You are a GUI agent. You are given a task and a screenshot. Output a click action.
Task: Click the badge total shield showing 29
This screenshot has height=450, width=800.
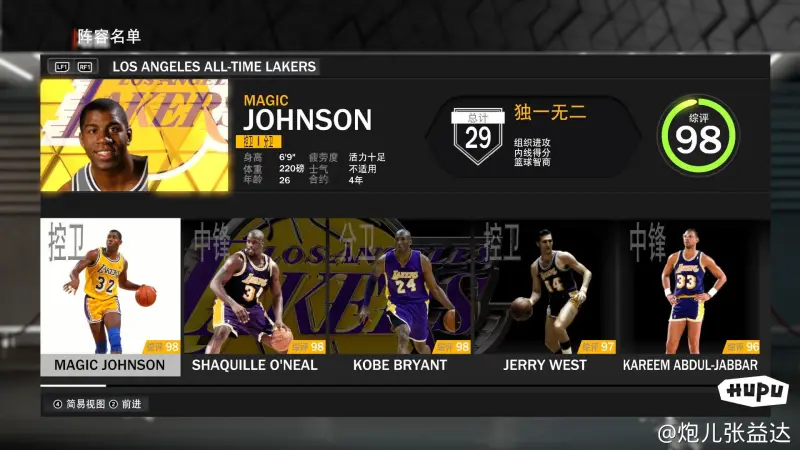[x=478, y=136]
